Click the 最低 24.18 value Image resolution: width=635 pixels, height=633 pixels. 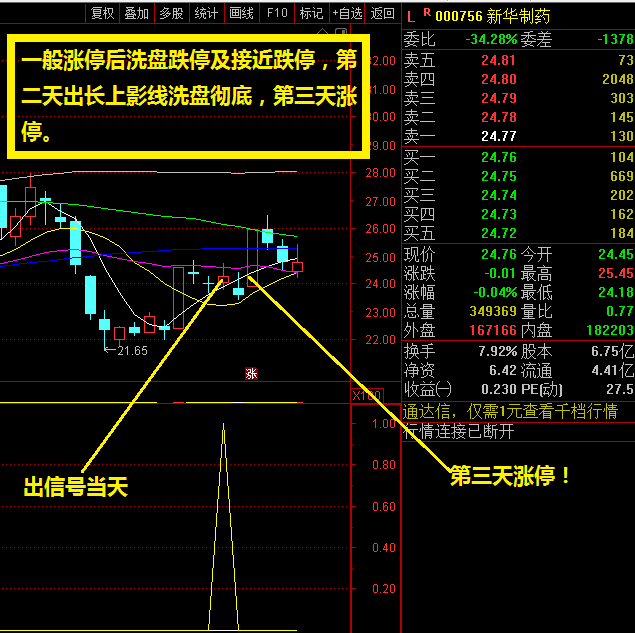click(x=616, y=292)
